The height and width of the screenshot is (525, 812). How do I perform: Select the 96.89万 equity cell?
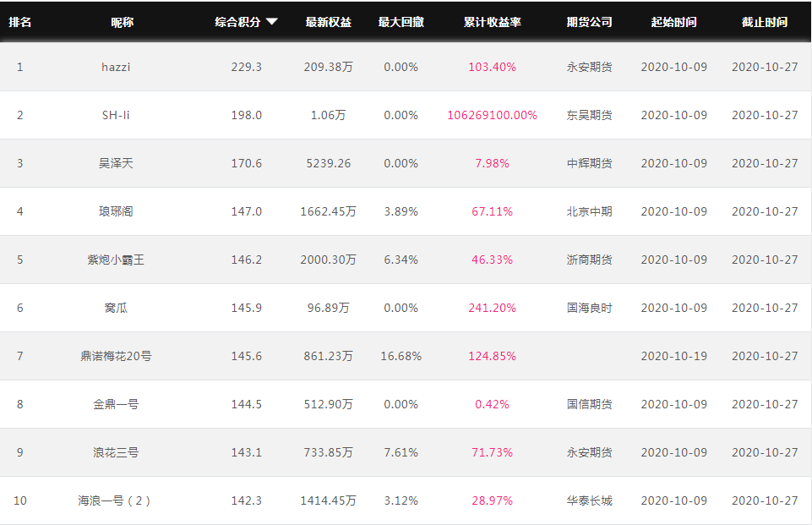(x=329, y=308)
